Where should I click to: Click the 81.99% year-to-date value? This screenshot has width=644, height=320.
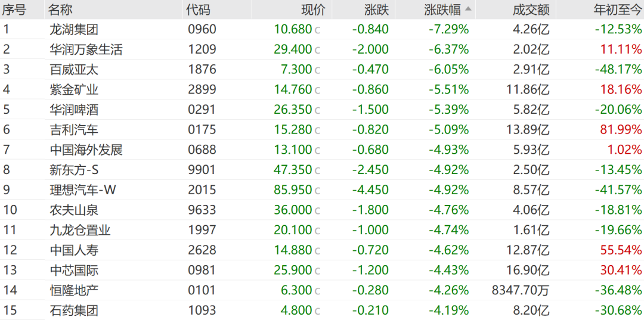tap(621, 129)
